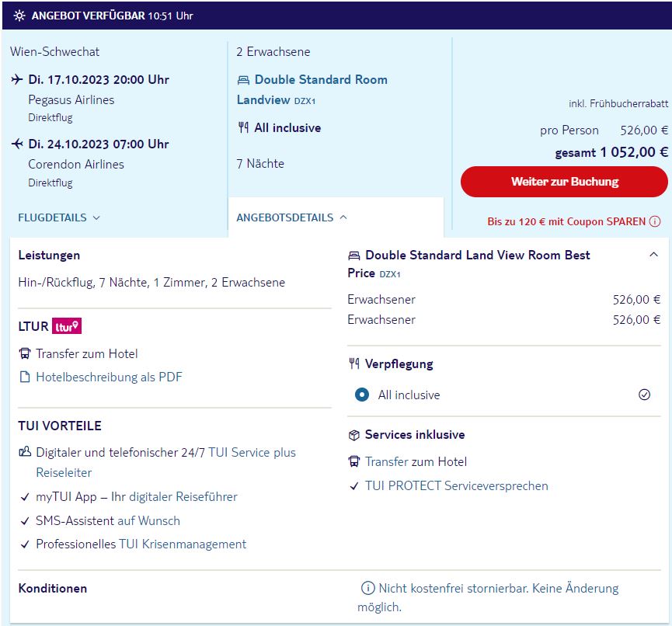
Task: Click the checkmark beside Professionelles TUI Krisenmanagement
Action: [25, 544]
